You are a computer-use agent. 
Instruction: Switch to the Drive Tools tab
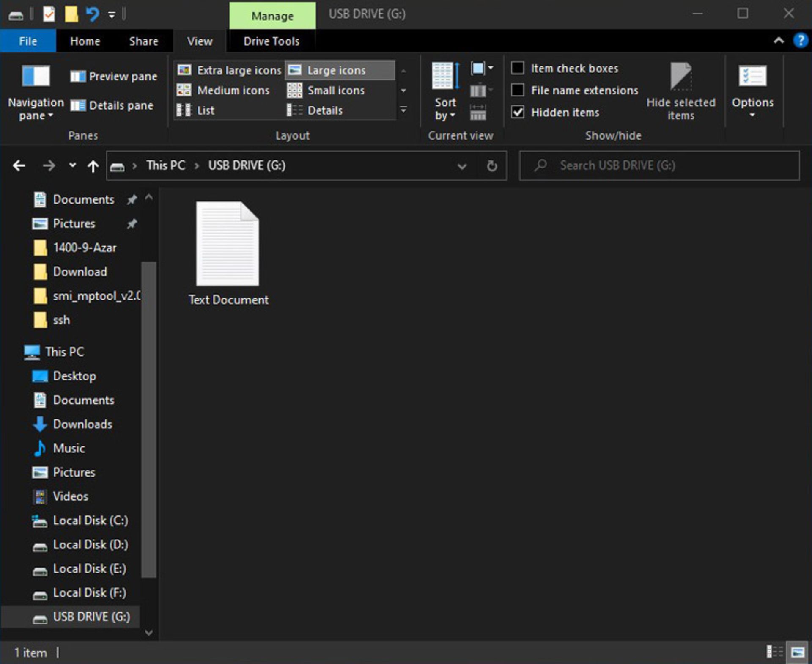pyautogui.click(x=271, y=41)
